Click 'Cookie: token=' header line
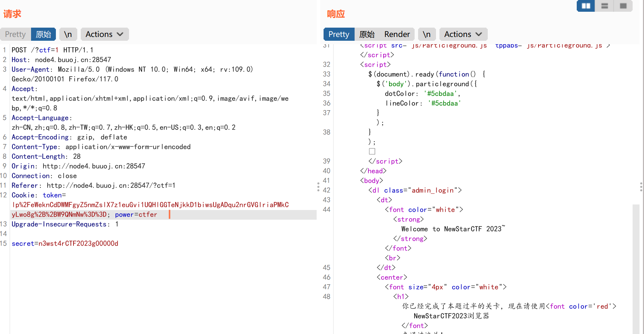Image resolution: width=644 pixels, height=334 pixels. coord(39,195)
